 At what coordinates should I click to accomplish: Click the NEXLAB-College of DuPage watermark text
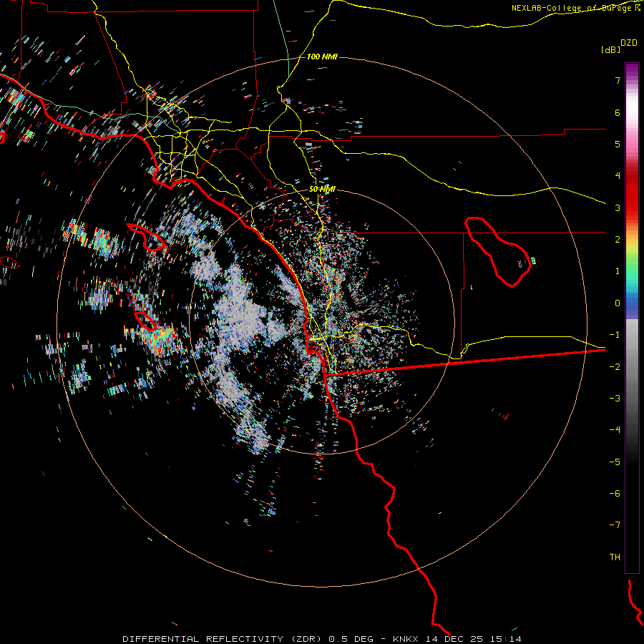pos(575,8)
